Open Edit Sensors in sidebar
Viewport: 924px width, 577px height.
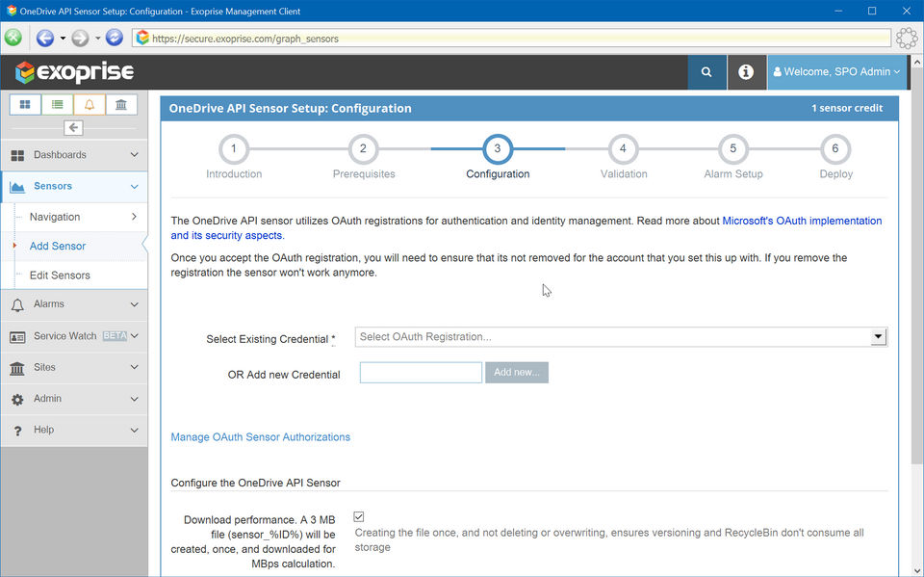tap(60, 275)
